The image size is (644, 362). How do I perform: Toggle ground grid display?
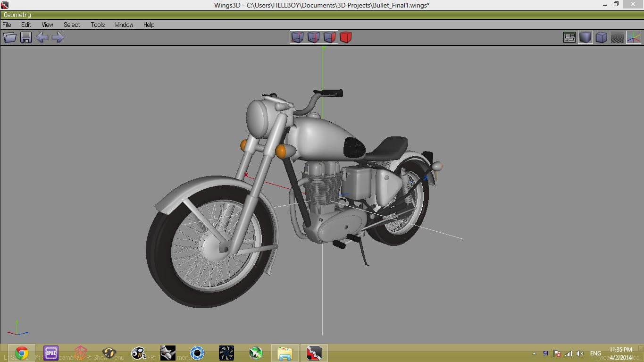tap(618, 37)
